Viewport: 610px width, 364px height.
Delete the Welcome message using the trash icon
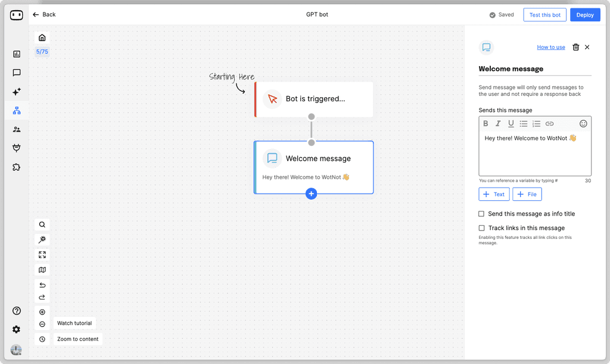coord(574,47)
